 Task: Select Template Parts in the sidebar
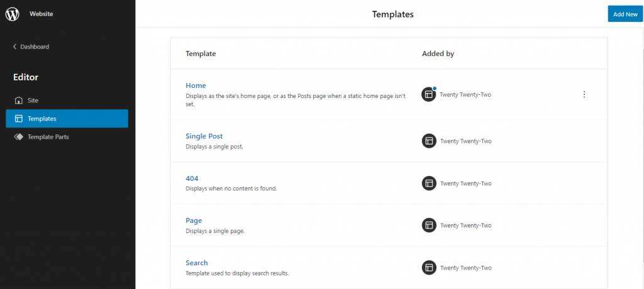click(x=48, y=136)
